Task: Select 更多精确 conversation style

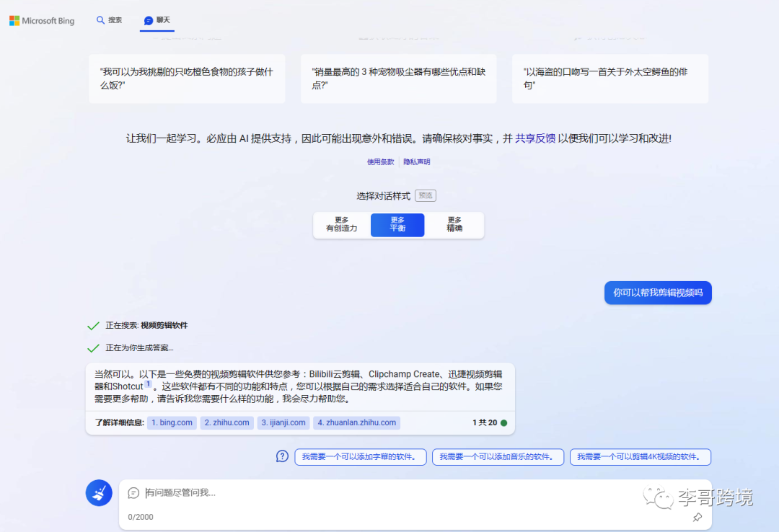Action: click(454, 224)
